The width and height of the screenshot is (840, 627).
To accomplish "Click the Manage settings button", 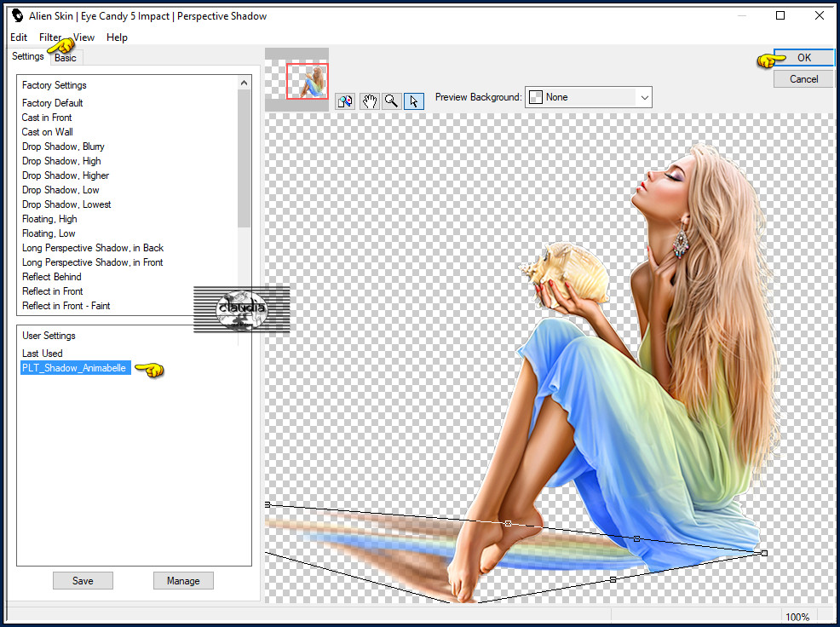I will tap(183, 580).
